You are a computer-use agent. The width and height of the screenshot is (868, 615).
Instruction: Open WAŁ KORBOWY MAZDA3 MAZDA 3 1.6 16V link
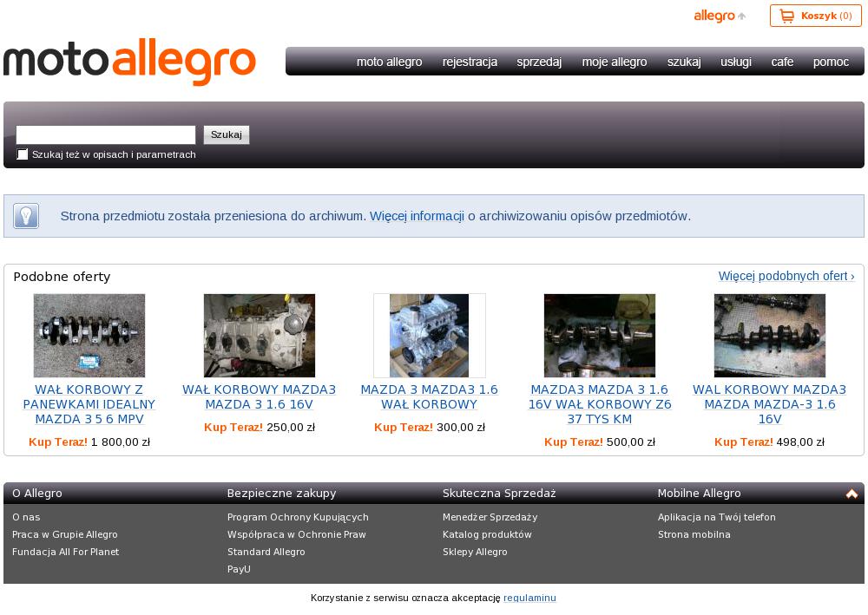(x=259, y=397)
